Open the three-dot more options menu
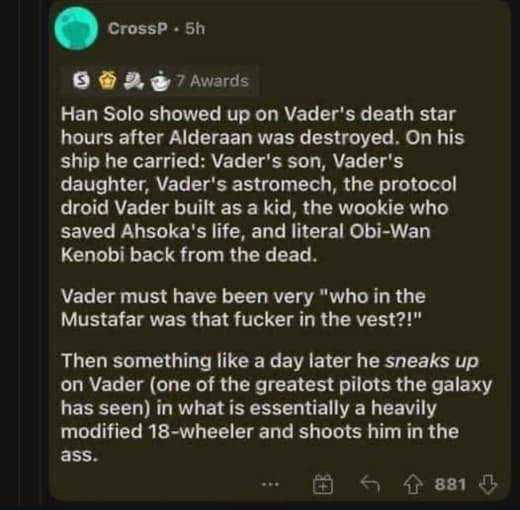Viewport: 520px width, 510px height. tap(270, 483)
